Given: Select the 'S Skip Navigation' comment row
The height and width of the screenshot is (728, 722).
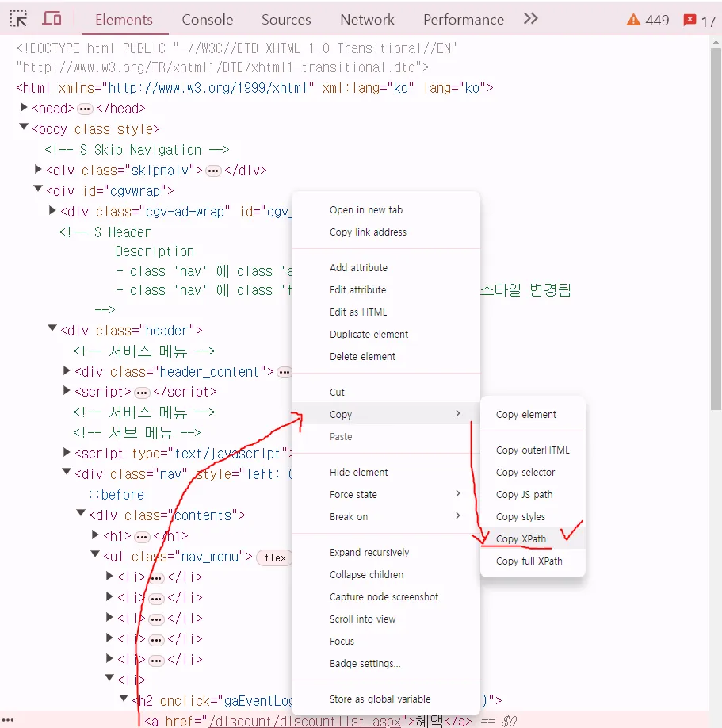Looking at the screenshot, I should pyautogui.click(x=137, y=150).
